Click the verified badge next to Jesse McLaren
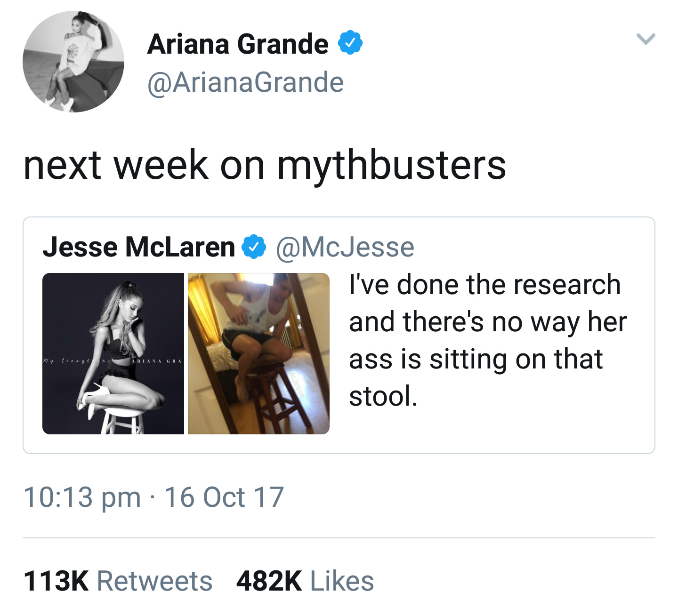 click(254, 247)
